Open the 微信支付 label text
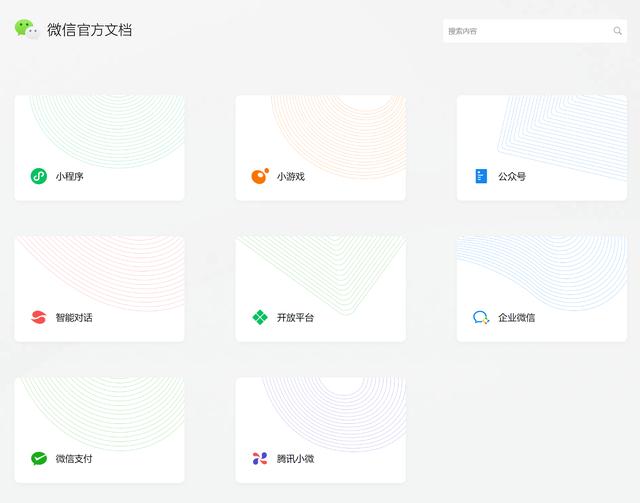640x503 pixels. click(x=74, y=459)
